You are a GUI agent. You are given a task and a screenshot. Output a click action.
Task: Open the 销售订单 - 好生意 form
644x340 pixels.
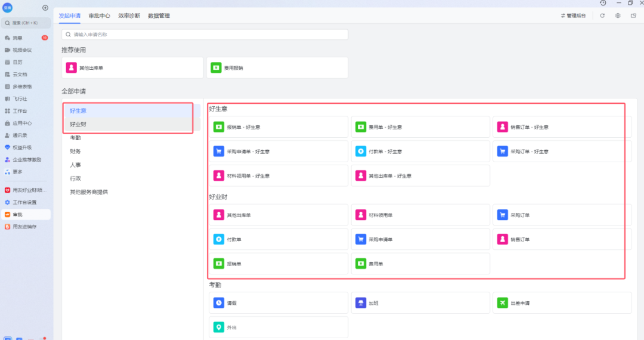[562, 127]
